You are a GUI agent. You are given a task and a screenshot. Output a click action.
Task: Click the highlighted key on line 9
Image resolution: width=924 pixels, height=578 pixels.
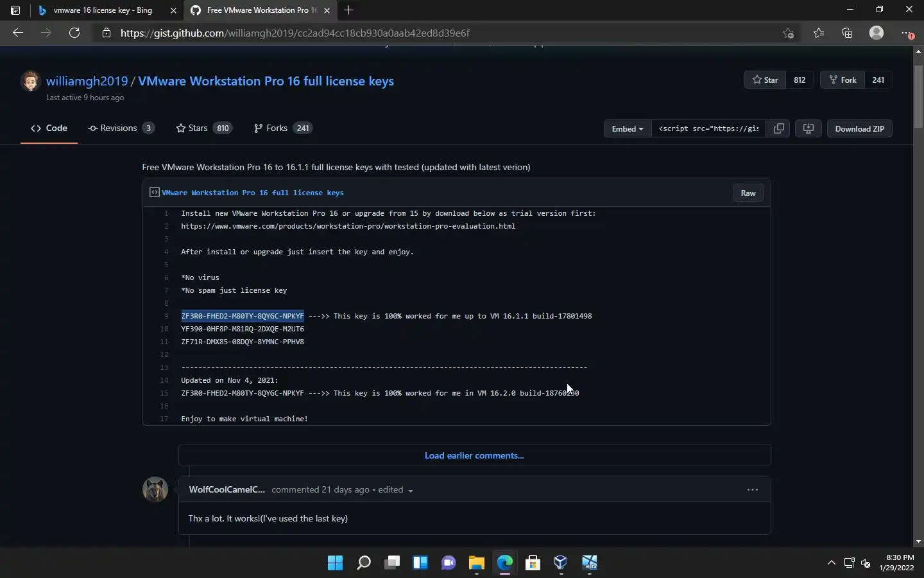click(243, 316)
